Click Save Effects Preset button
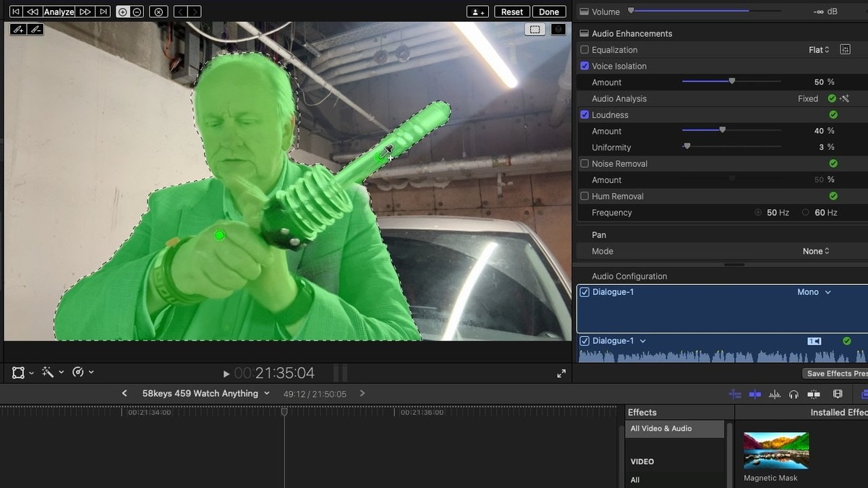The image size is (868, 488). pos(835,373)
